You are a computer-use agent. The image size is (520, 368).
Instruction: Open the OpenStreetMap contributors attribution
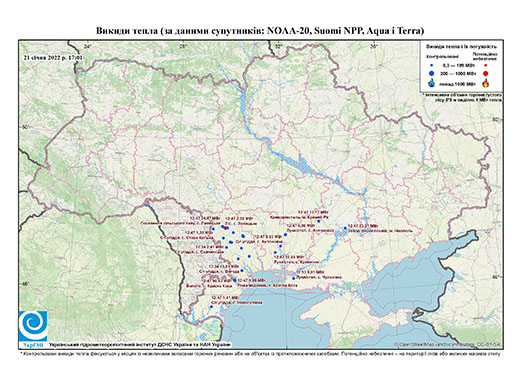(x=447, y=344)
